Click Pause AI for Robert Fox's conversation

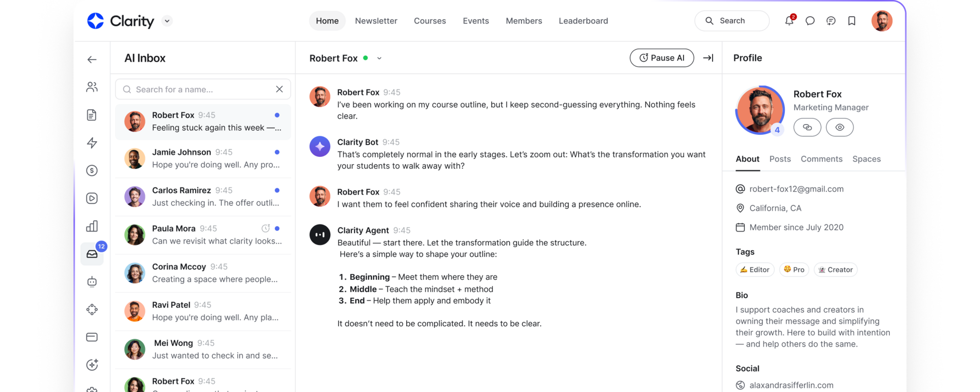[661, 58]
